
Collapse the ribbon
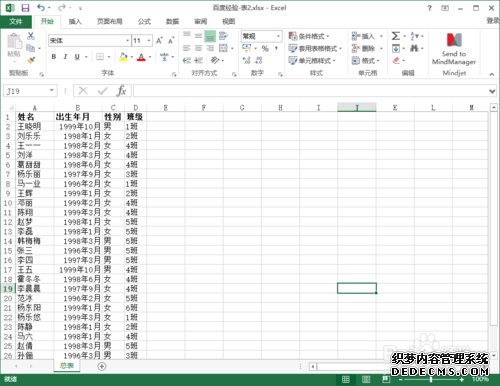click(492, 74)
